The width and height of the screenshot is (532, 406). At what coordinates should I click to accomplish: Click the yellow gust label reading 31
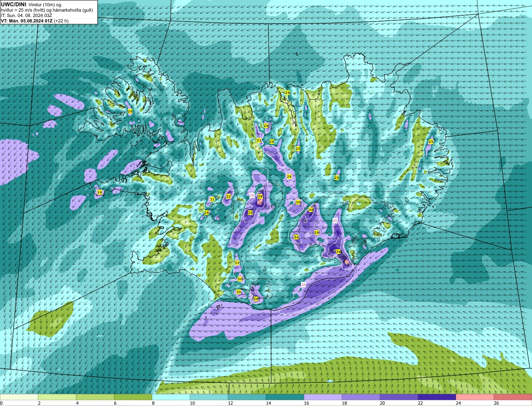click(212, 199)
